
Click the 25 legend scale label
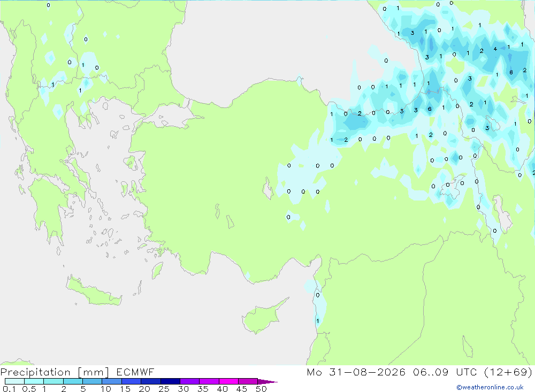164,389
